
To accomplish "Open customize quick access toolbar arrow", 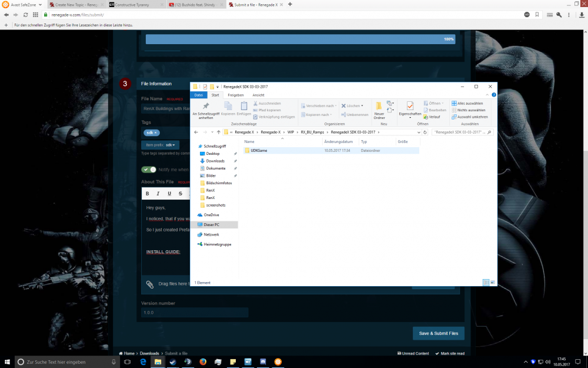I will click(x=218, y=87).
